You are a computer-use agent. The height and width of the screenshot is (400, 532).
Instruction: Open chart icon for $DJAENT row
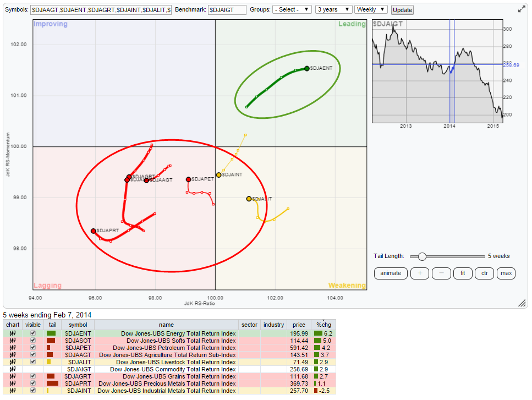coord(13,333)
